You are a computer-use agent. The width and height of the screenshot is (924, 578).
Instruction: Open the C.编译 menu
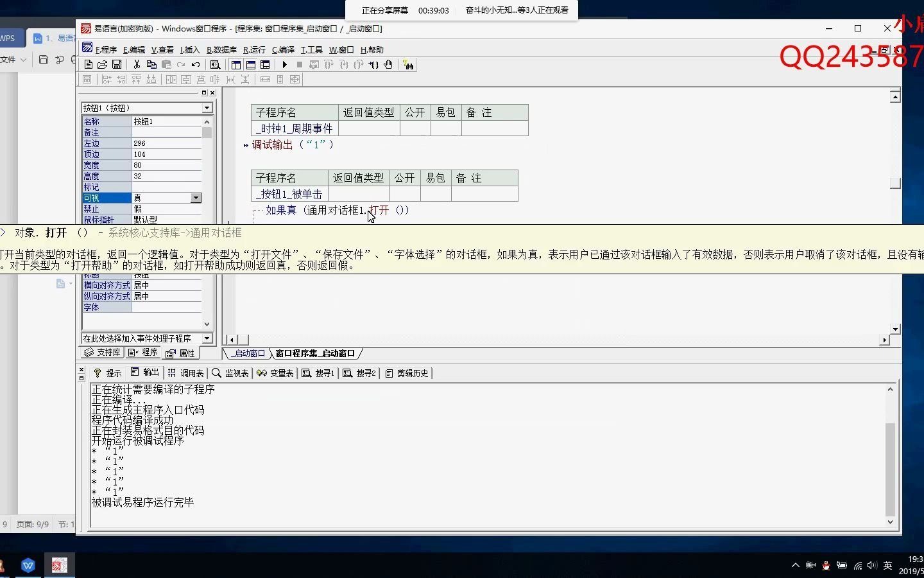click(x=282, y=49)
